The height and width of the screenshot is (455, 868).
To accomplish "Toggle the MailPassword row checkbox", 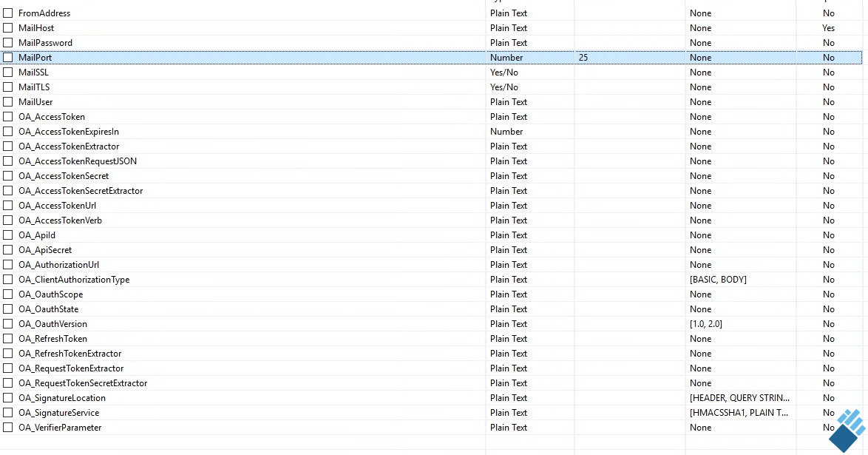I will pos(7,43).
